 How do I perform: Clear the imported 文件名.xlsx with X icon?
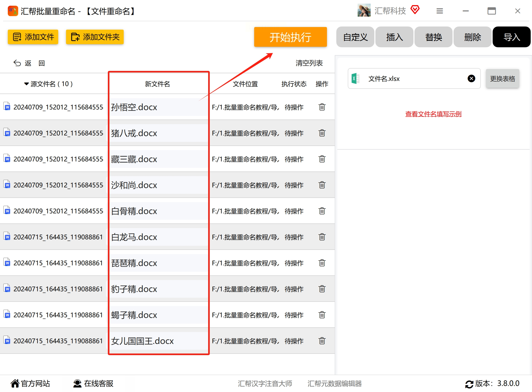(471, 78)
